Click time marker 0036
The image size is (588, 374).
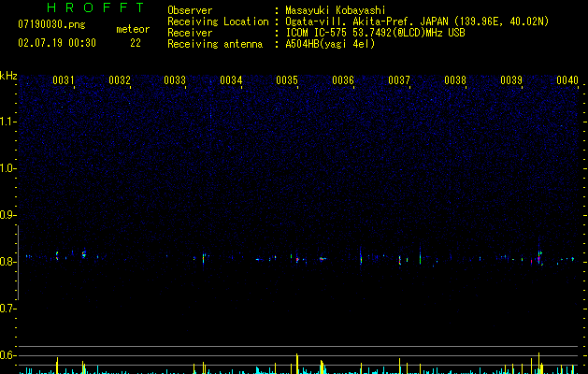(343, 79)
